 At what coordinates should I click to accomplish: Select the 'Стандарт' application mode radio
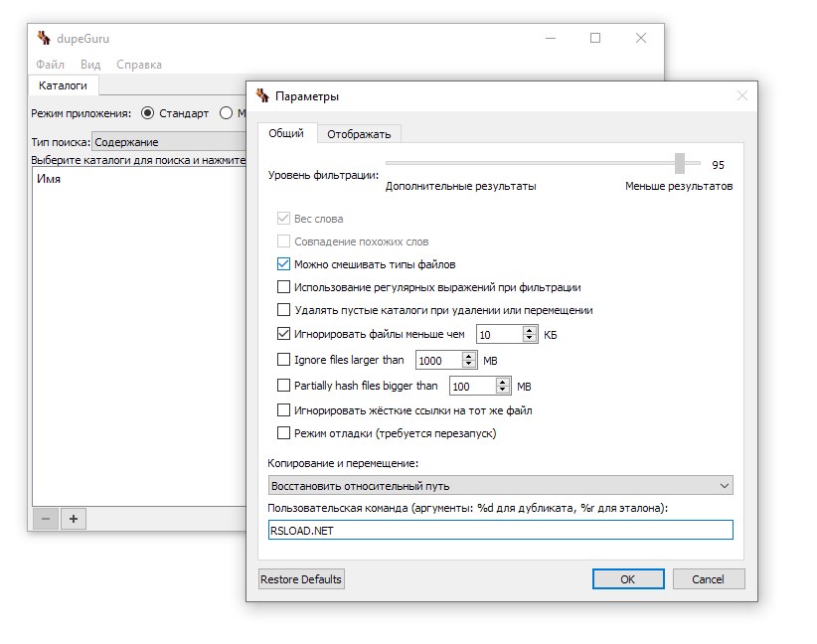147,113
